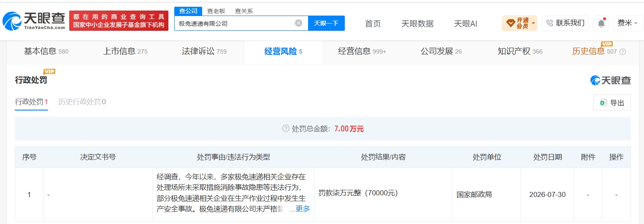644x224 pixels.
Task: Open the notification bell icon
Action: pyautogui.click(x=601, y=23)
